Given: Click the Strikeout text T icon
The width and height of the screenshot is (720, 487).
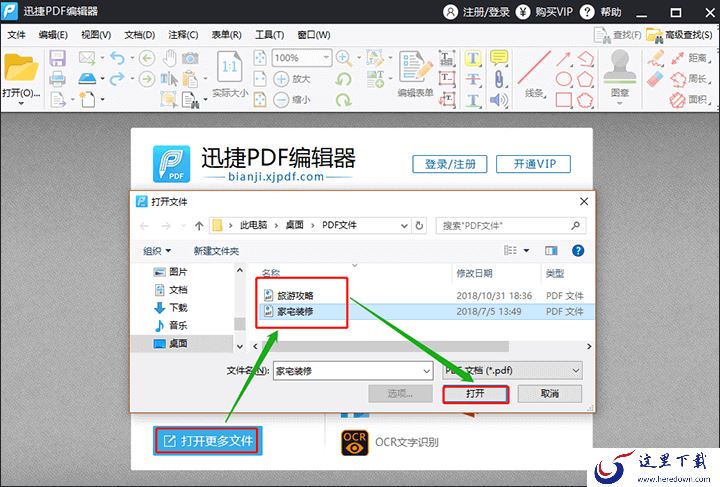Looking at the screenshot, I should (x=472, y=79).
